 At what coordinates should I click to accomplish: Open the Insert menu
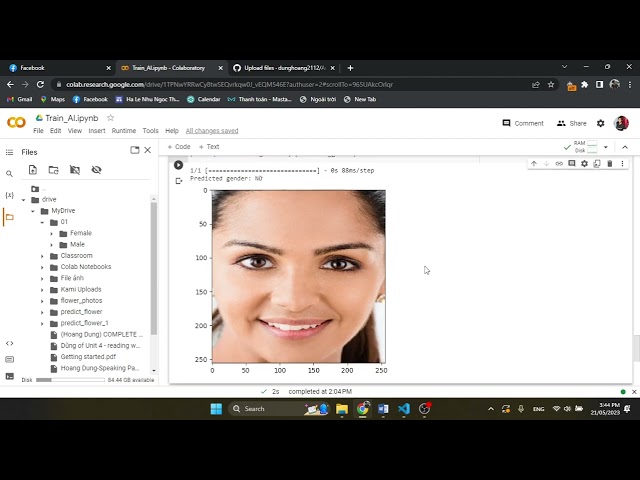pyautogui.click(x=97, y=131)
